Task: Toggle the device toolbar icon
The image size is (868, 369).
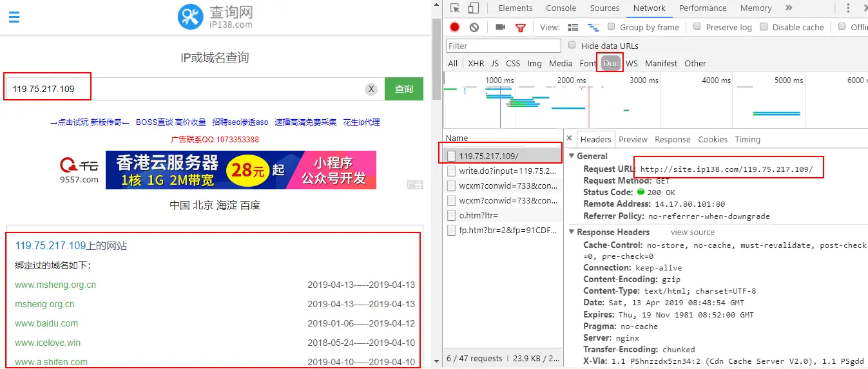Action: coord(474,8)
